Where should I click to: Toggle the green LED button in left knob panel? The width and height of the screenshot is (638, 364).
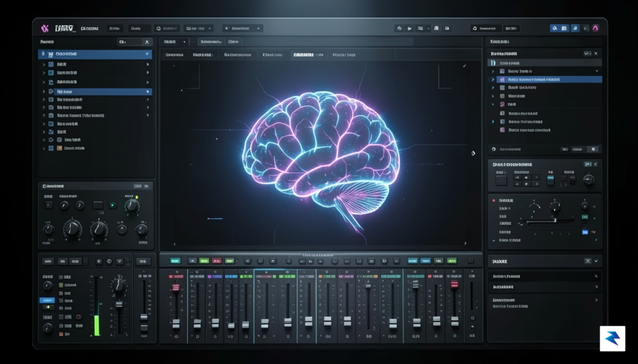point(113,205)
